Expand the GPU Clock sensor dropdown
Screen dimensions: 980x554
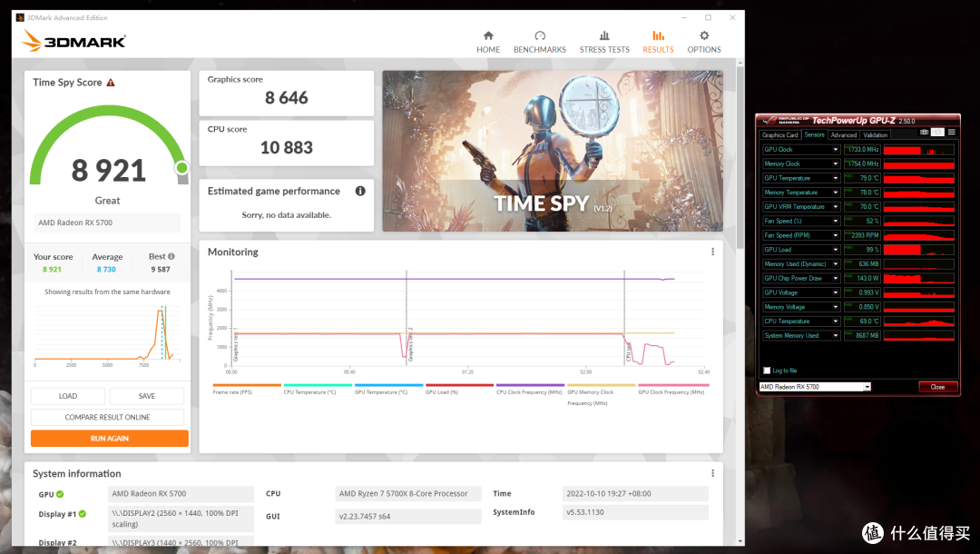pyautogui.click(x=836, y=150)
